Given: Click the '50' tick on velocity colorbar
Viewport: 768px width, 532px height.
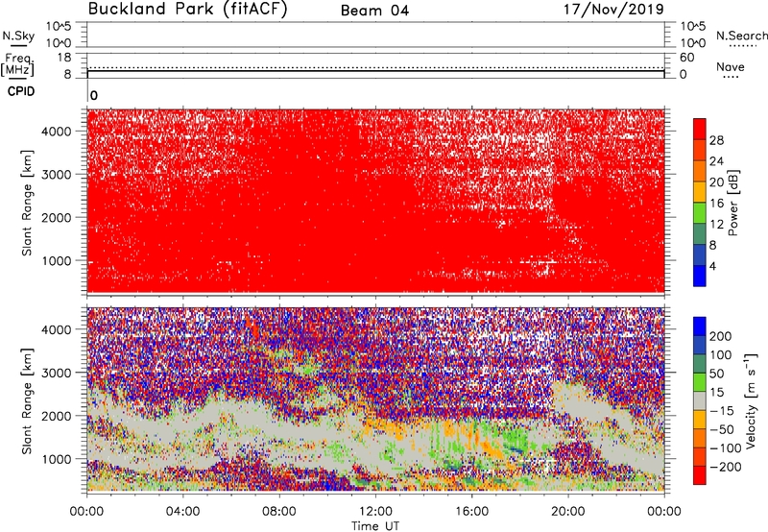Looking at the screenshot, I should pyautogui.click(x=716, y=374).
